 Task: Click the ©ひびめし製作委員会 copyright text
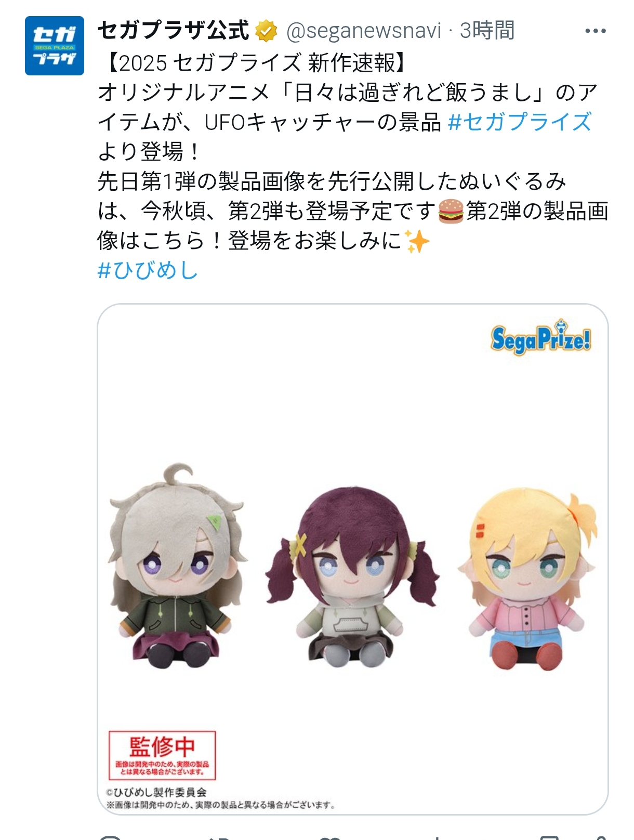coord(156,793)
